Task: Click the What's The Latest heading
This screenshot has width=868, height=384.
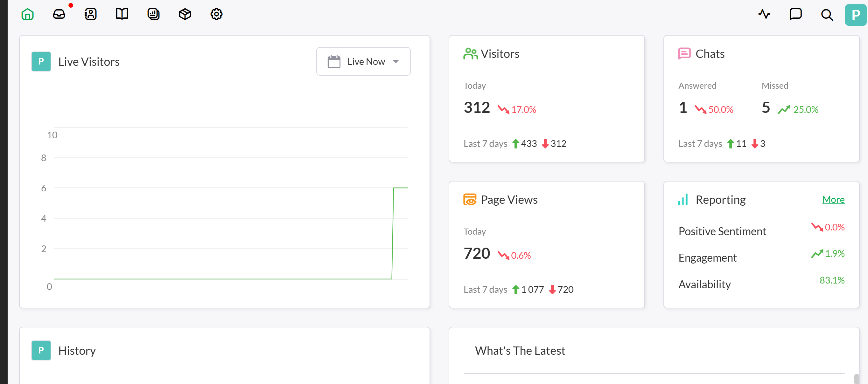Action: tap(520, 350)
